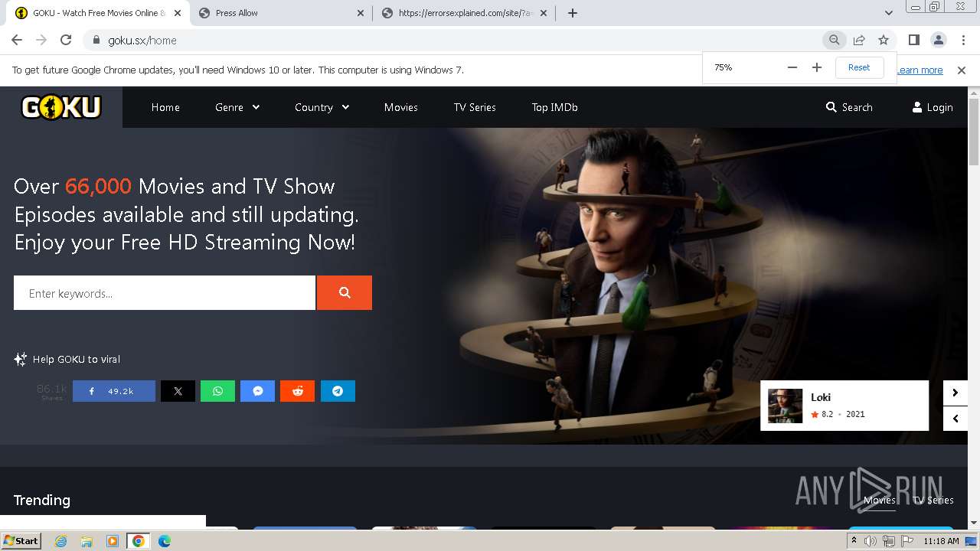980x551 pixels.
Task: Click the address bar showing goku.sx/home
Action: (452, 41)
